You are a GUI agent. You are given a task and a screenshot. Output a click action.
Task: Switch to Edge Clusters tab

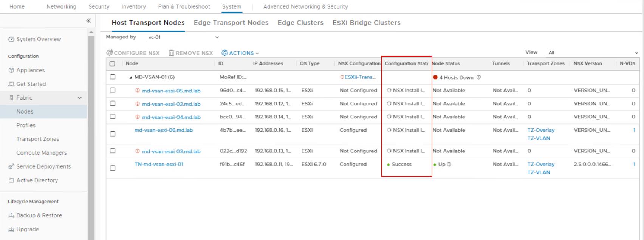coord(300,23)
